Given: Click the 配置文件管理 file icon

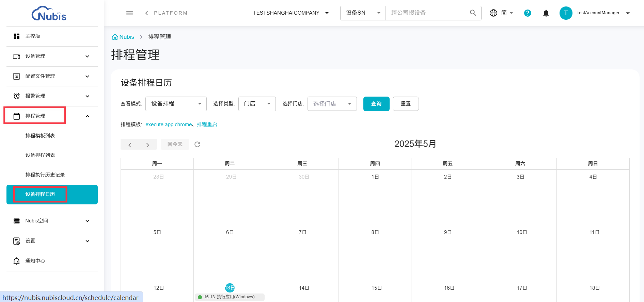Looking at the screenshot, I should 16,76.
